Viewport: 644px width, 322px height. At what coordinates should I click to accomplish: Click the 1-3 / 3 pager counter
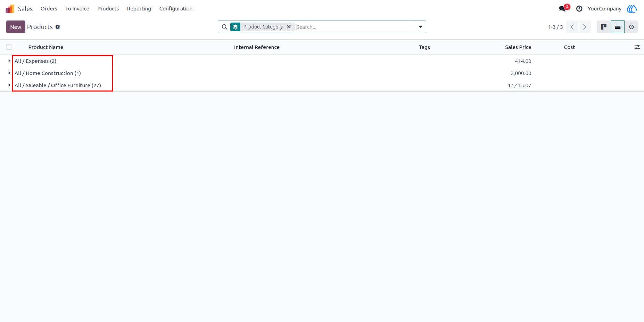click(x=555, y=27)
